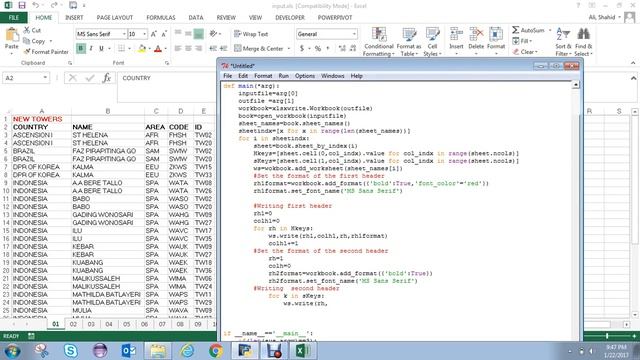Open Google Chrome from the taskbar
This screenshot has height=360, width=640.
(216, 351)
